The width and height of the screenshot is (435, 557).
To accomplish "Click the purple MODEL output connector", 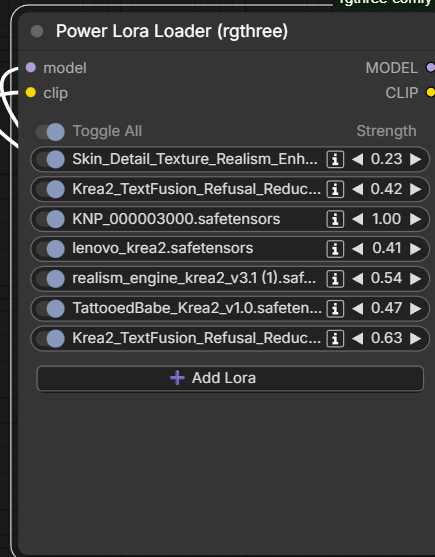I will (430, 67).
